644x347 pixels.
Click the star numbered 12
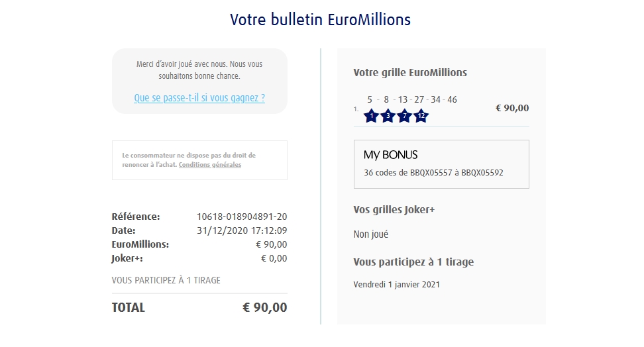(x=421, y=117)
